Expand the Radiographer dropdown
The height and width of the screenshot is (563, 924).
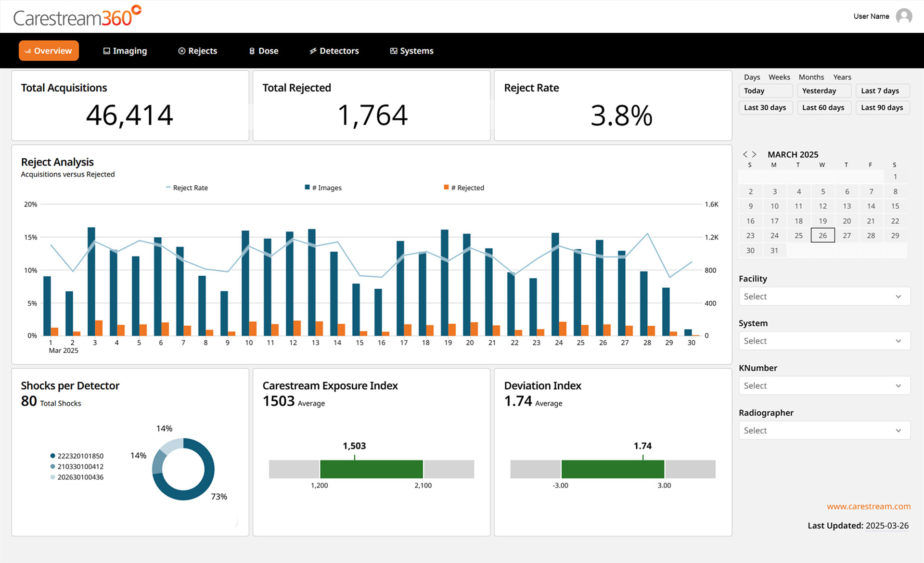pos(824,430)
